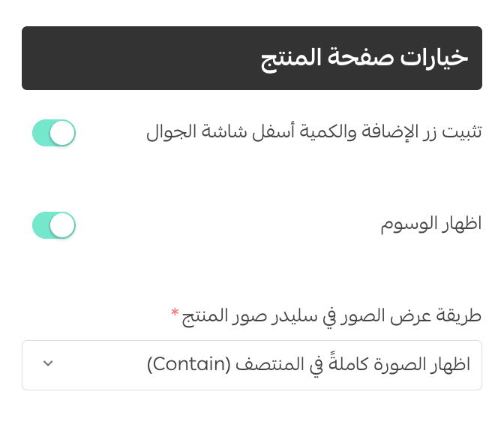This screenshot has width=504, height=446.
Task: Expand the Contain image display combo box
Action: [x=252, y=365]
